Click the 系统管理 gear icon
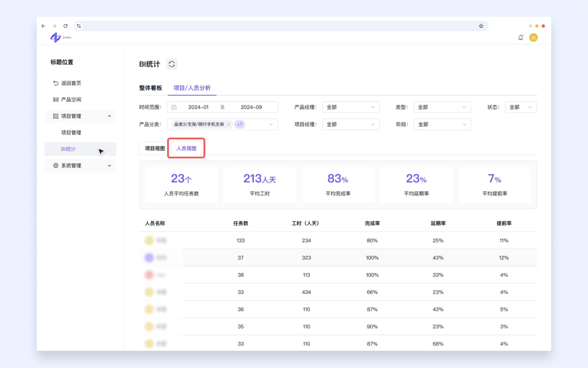 [56, 165]
